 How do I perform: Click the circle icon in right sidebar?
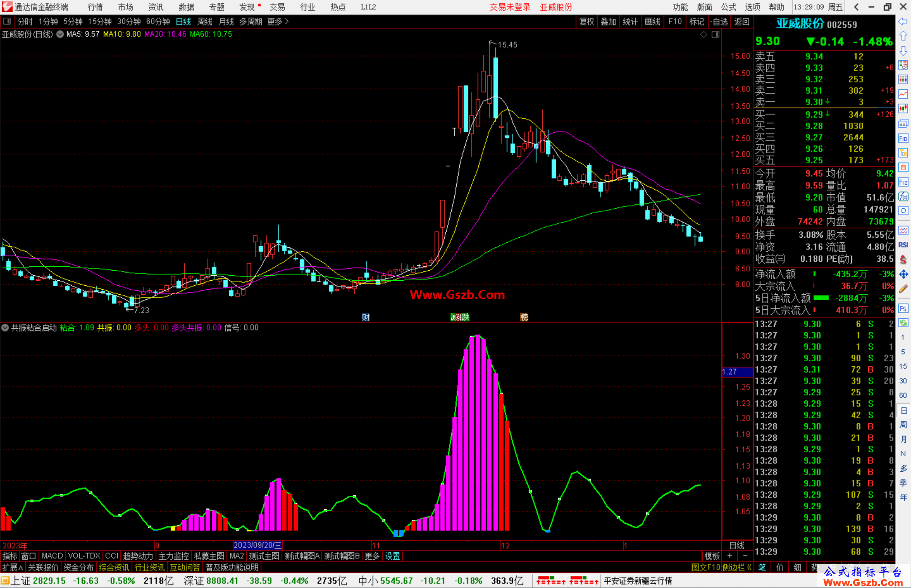point(903,211)
